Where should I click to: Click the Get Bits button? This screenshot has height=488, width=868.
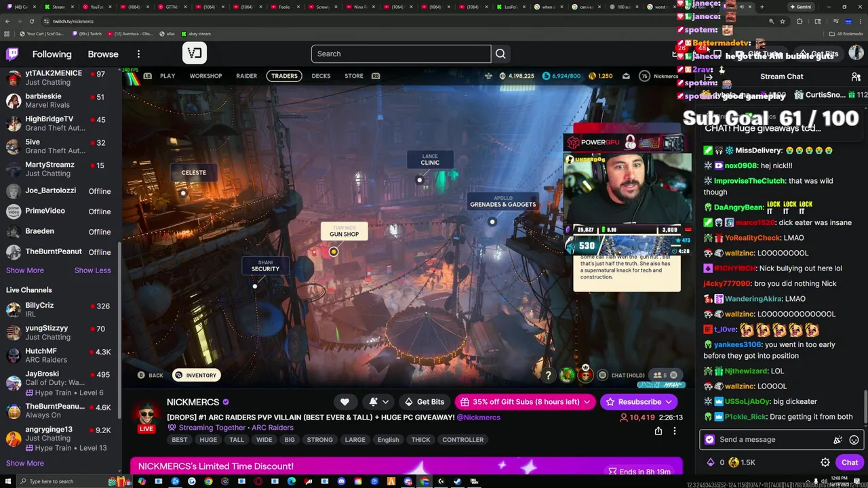coord(424,402)
